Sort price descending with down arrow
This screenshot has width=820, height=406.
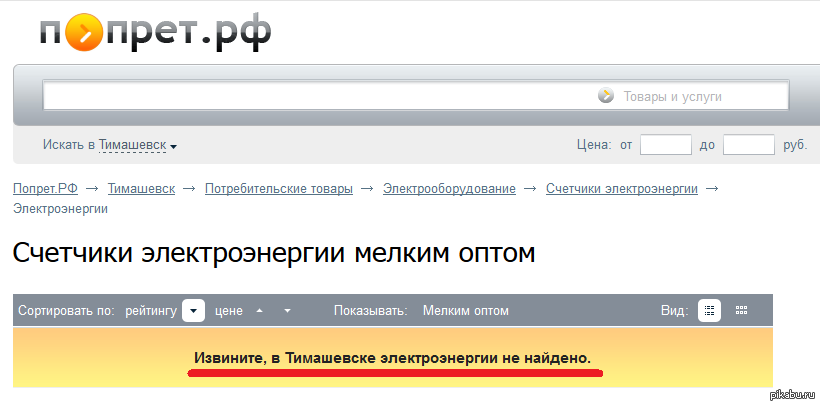pyautogui.click(x=287, y=311)
